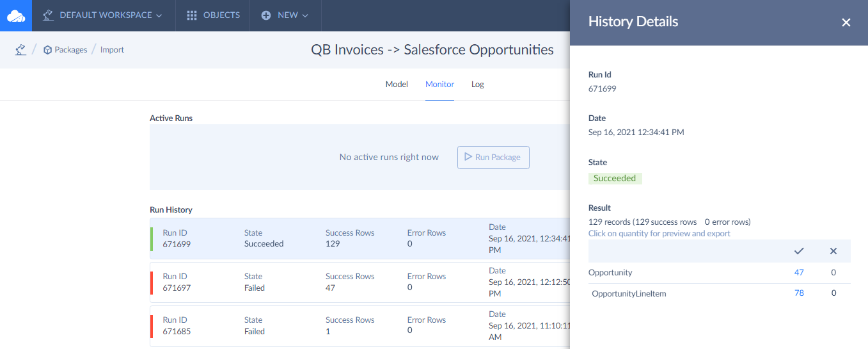The height and width of the screenshot is (349, 868).
Task: Click Opportunity success count 47
Action: pos(799,272)
